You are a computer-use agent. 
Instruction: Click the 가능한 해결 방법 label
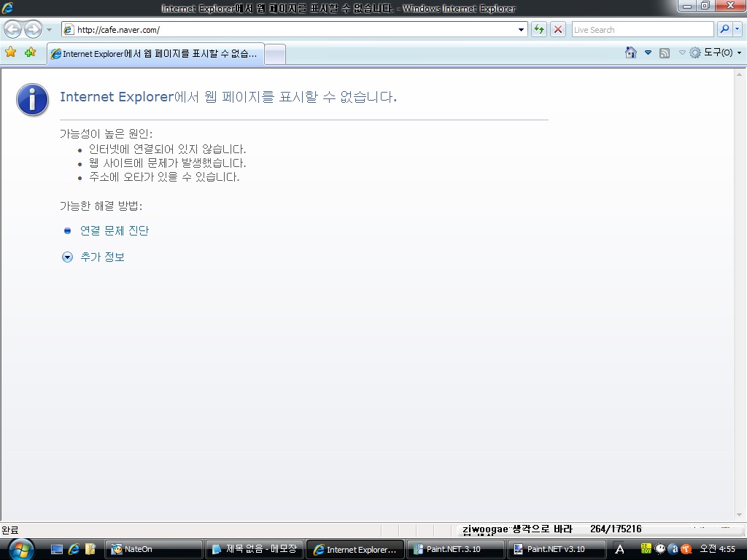tap(101, 206)
